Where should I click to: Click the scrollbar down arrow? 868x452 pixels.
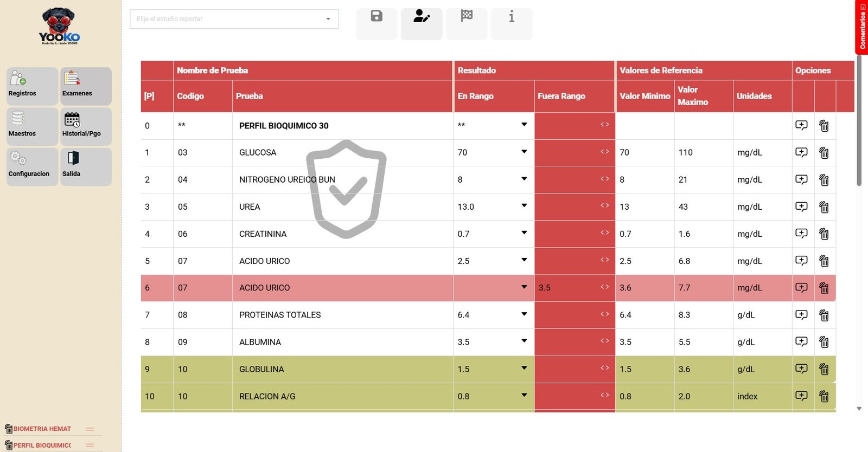[x=859, y=409]
